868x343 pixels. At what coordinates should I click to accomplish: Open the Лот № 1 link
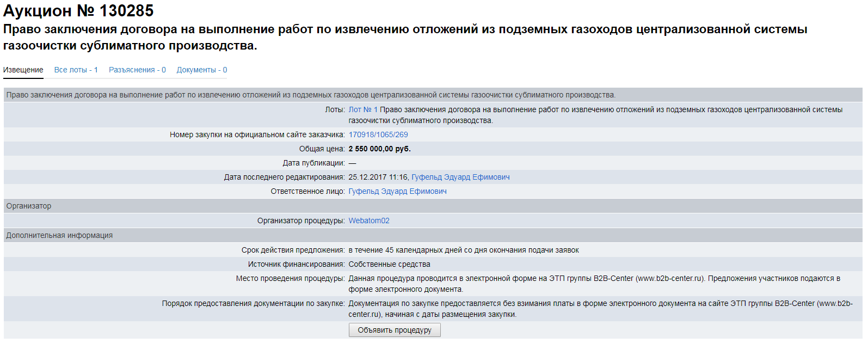(x=363, y=109)
